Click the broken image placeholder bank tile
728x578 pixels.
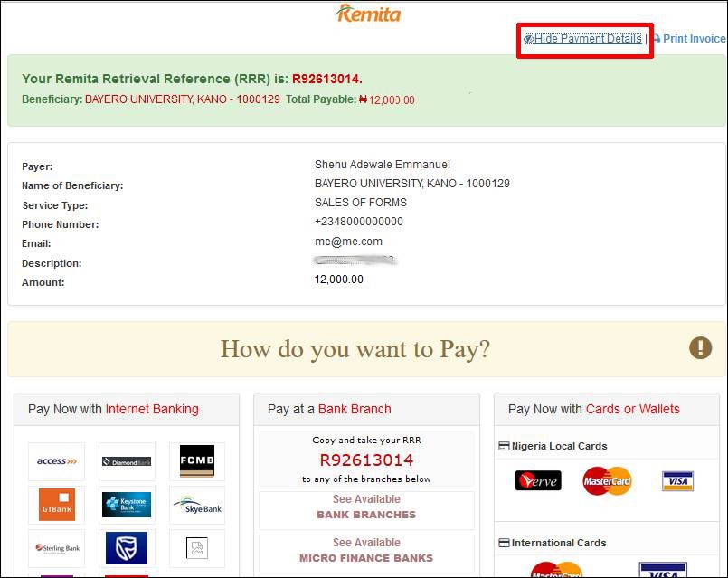point(197,548)
